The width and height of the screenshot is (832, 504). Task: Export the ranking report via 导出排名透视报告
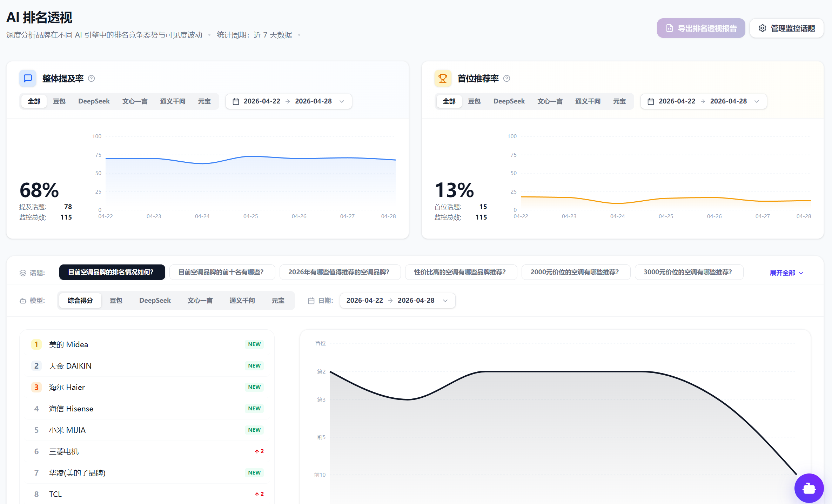click(701, 28)
